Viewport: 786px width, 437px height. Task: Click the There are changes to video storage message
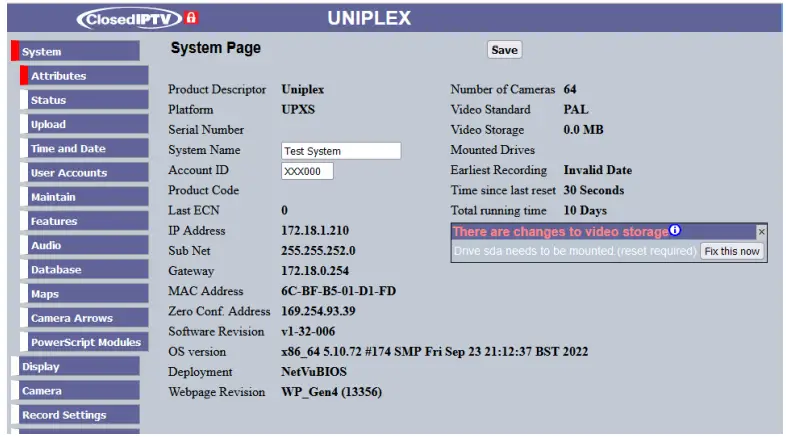pyautogui.click(x=560, y=232)
